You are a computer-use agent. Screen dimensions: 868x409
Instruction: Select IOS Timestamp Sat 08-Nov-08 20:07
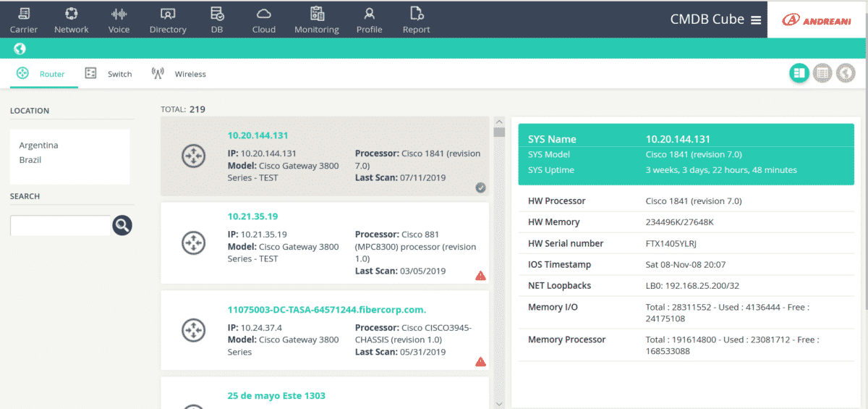pyautogui.click(x=686, y=265)
